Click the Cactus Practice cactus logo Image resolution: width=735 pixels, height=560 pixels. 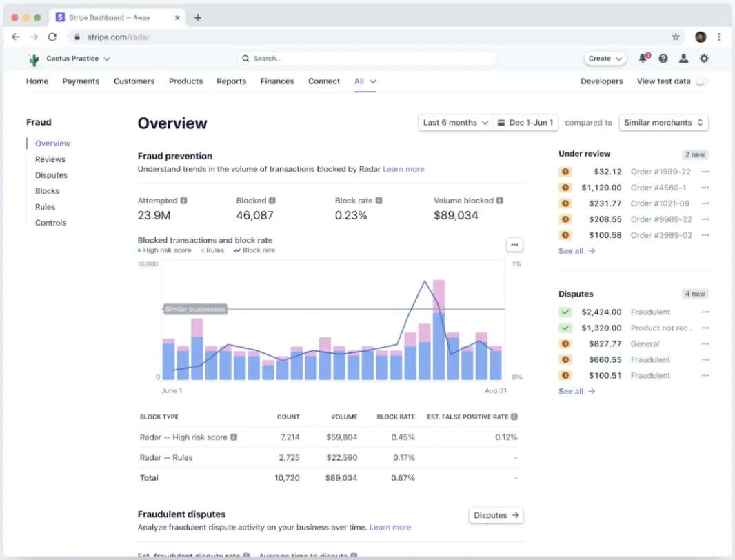tap(33, 59)
